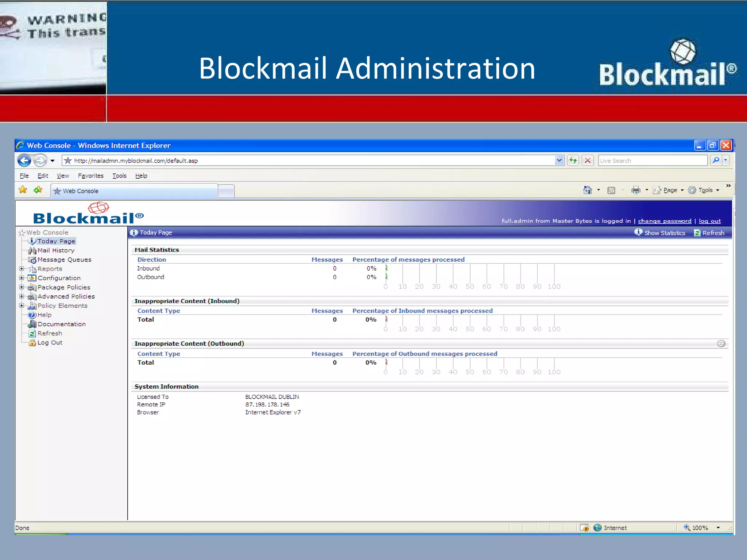Click the Help question mark icon
This screenshot has width=747, height=560.
(x=32, y=315)
